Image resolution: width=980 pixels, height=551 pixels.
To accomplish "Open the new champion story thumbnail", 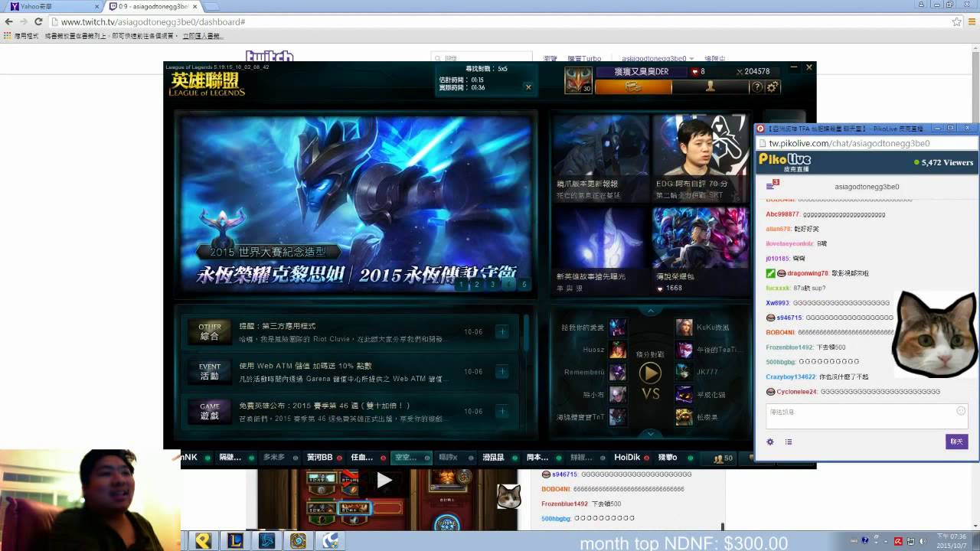I will (x=601, y=250).
